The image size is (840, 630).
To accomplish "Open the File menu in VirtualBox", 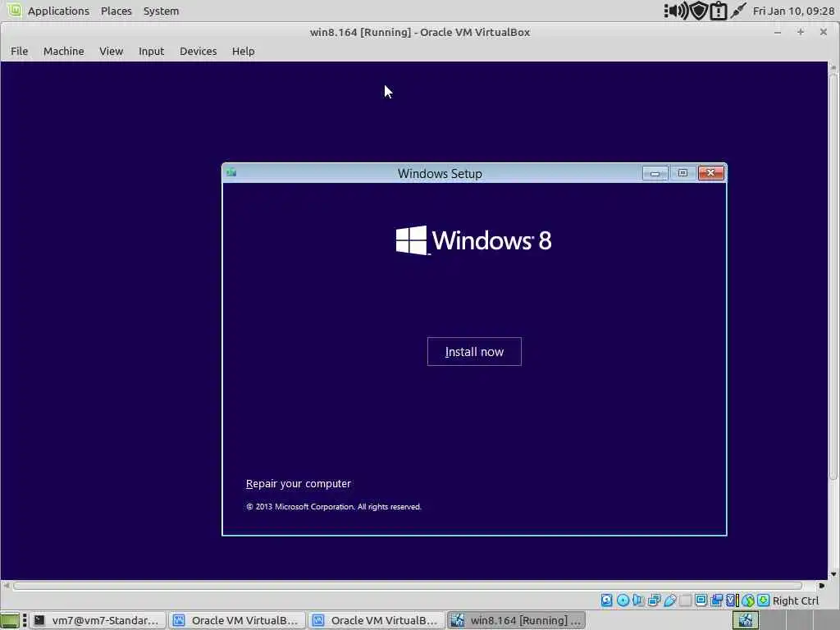I will (20, 51).
